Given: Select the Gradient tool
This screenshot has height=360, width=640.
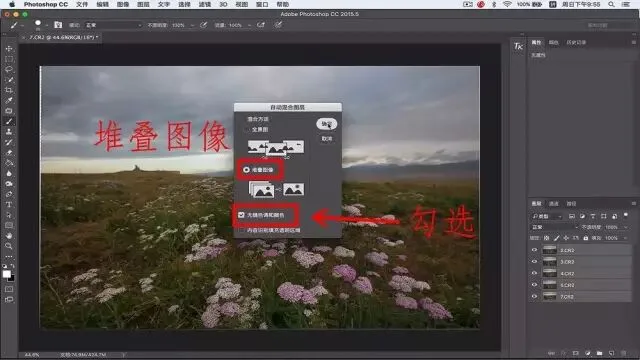Looking at the screenshot, I should (x=9, y=163).
